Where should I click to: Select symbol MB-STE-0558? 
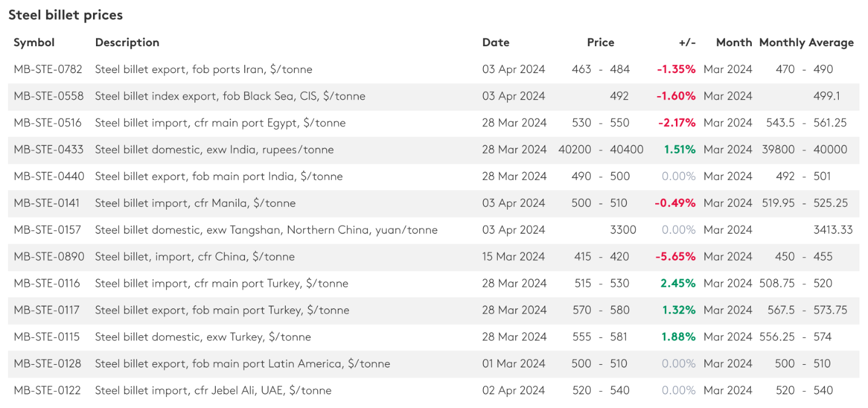(49, 96)
